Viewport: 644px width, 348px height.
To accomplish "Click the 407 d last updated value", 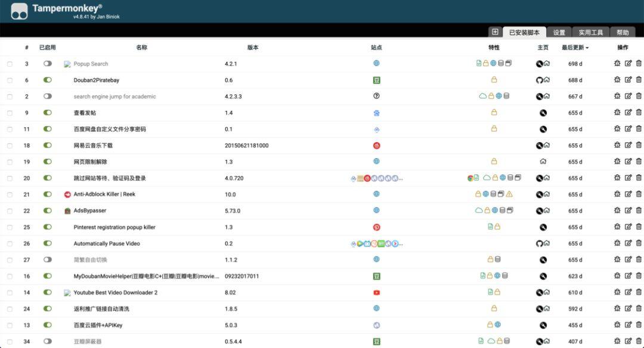I will tap(575, 341).
